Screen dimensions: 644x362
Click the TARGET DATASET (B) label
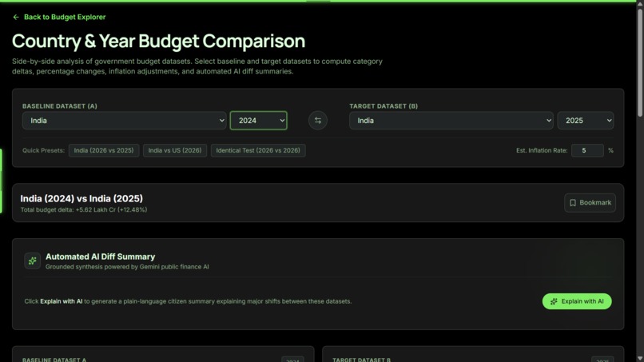point(384,106)
